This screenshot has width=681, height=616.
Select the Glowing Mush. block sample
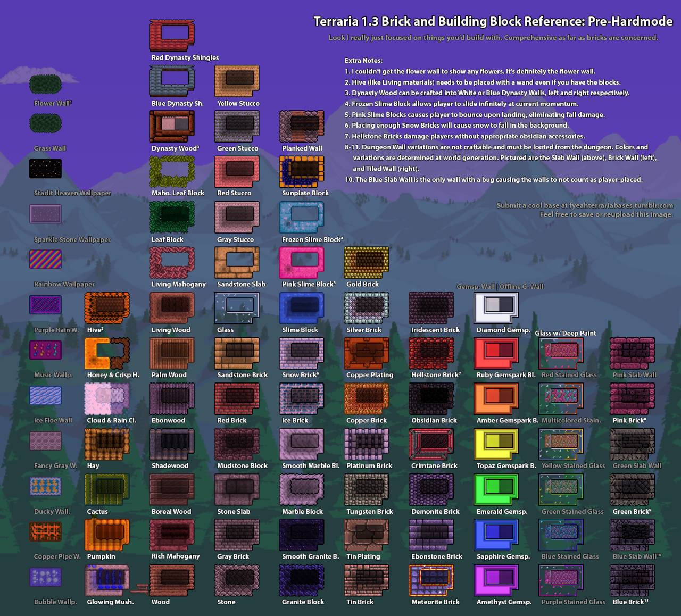107,580
